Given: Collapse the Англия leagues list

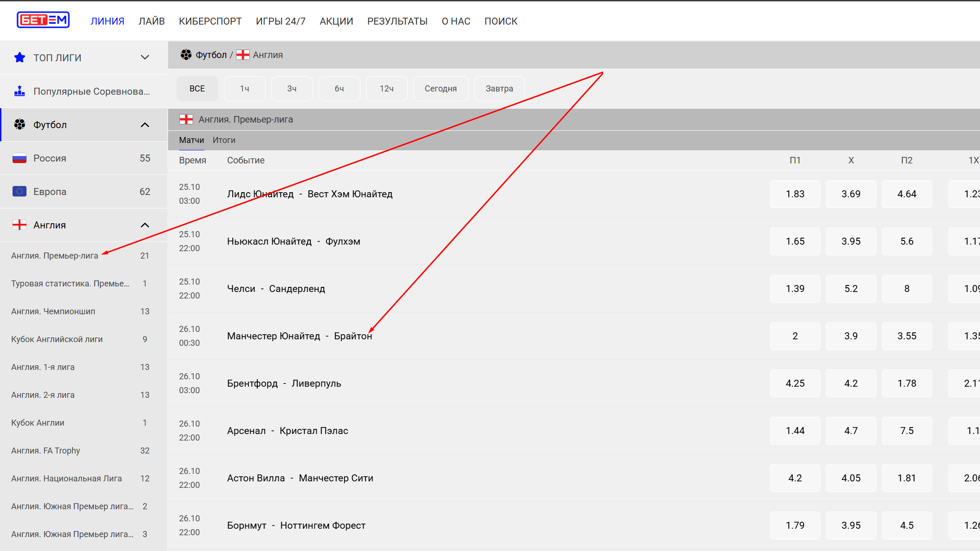Looking at the screenshot, I should point(145,225).
